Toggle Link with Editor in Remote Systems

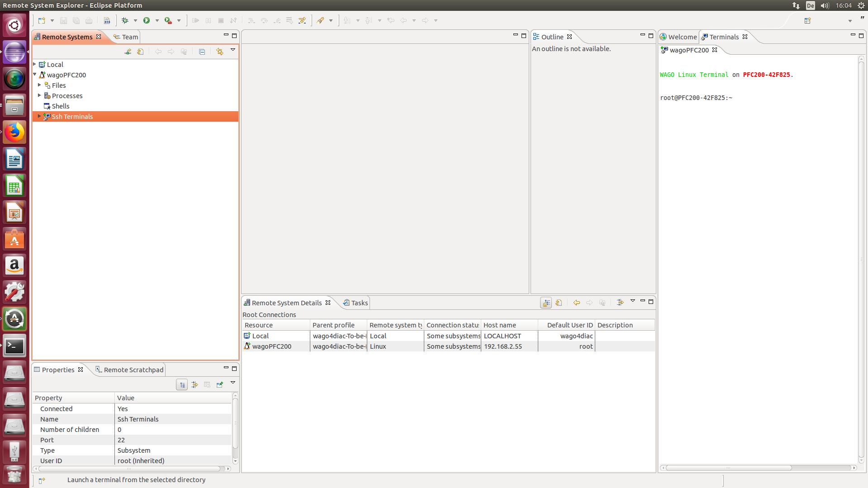220,52
